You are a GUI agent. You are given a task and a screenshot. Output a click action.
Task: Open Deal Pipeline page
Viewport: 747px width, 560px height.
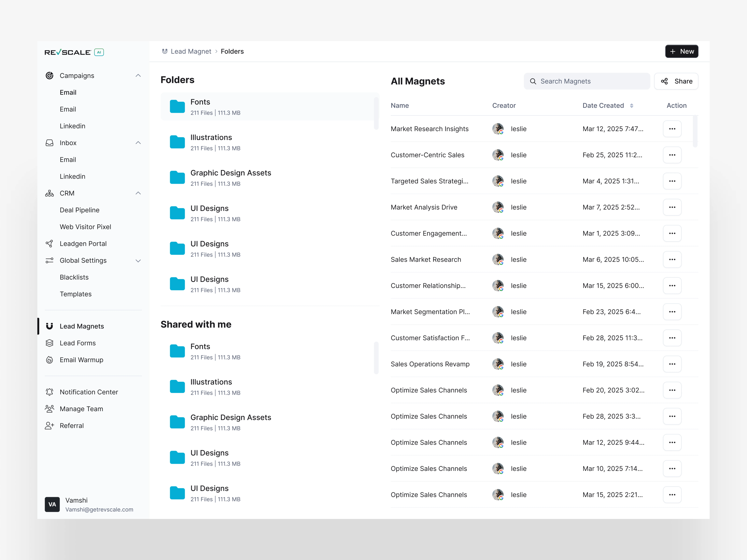[80, 210]
